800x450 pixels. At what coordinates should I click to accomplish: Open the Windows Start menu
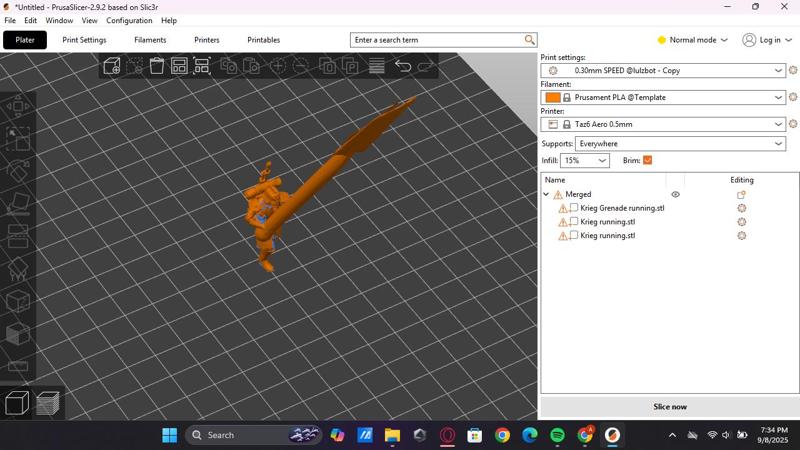[169, 435]
